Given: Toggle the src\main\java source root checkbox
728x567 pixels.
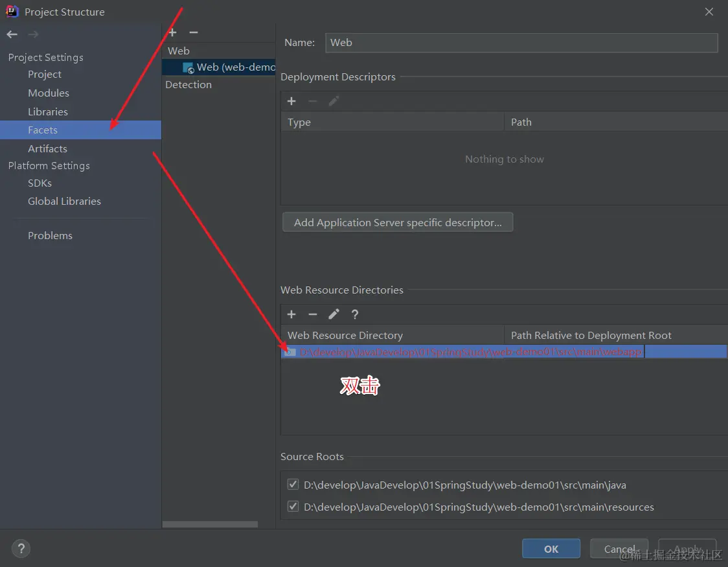Looking at the screenshot, I should pos(293,484).
